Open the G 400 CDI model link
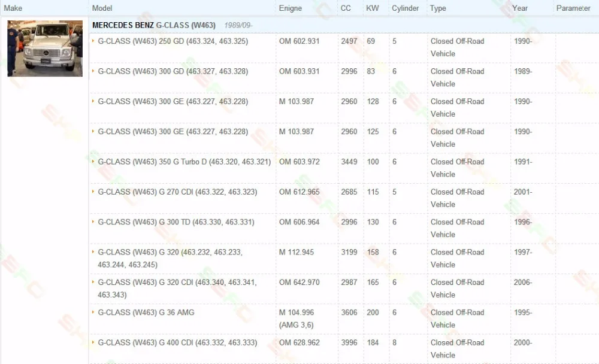 tap(177, 342)
